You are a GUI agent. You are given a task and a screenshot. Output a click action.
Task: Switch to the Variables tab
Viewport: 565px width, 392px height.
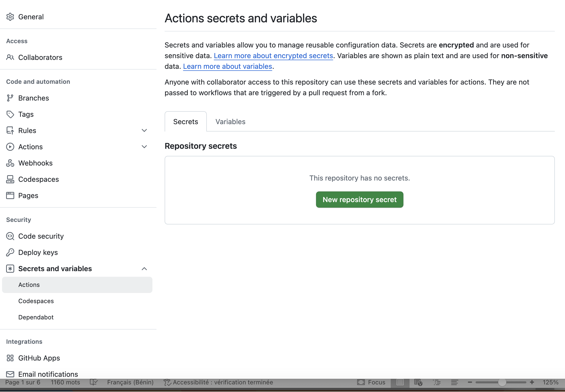[230, 122]
